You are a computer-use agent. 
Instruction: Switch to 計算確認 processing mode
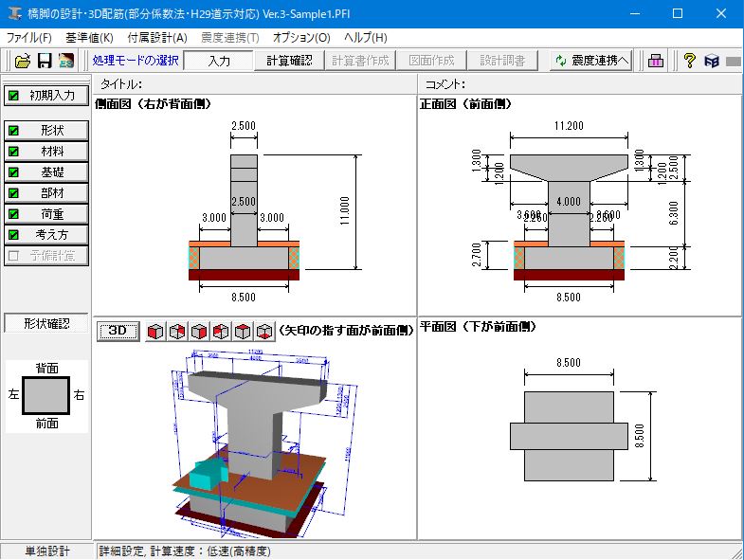click(289, 61)
